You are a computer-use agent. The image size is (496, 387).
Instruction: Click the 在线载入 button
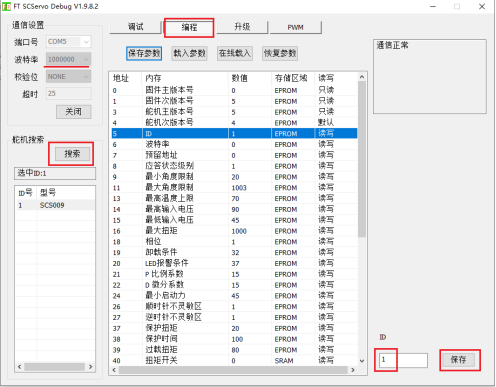tap(235, 53)
